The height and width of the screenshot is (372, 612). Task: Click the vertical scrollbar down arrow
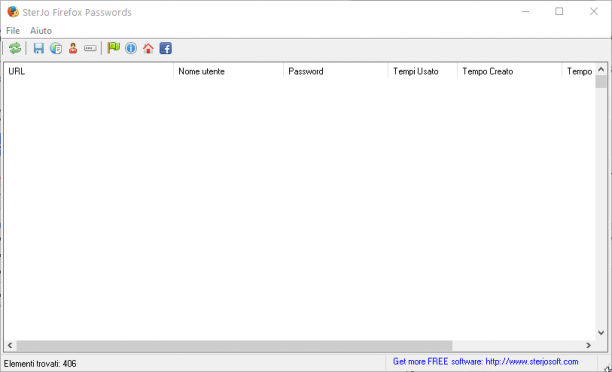pos(601,333)
